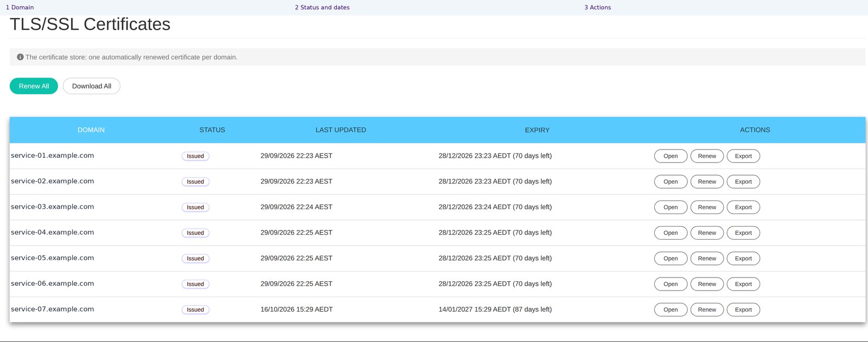This screenshot has height=342, width=868.
Task: Open certificate for service-01.example.com
Action: coord(671,156)
